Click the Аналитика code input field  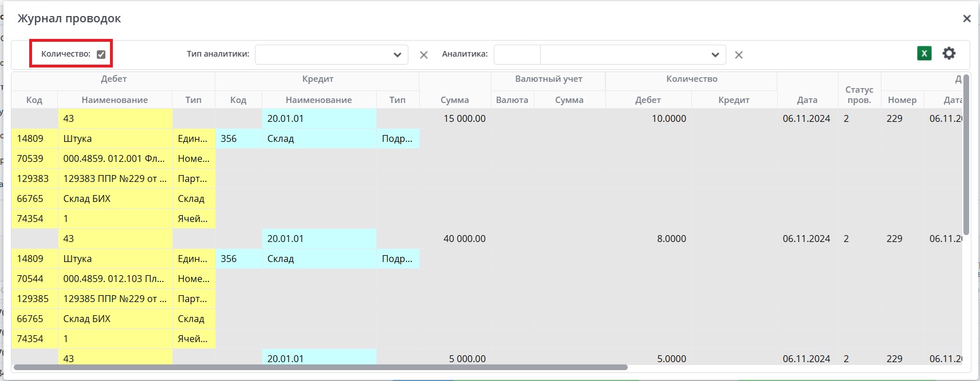tap(517, 55)
